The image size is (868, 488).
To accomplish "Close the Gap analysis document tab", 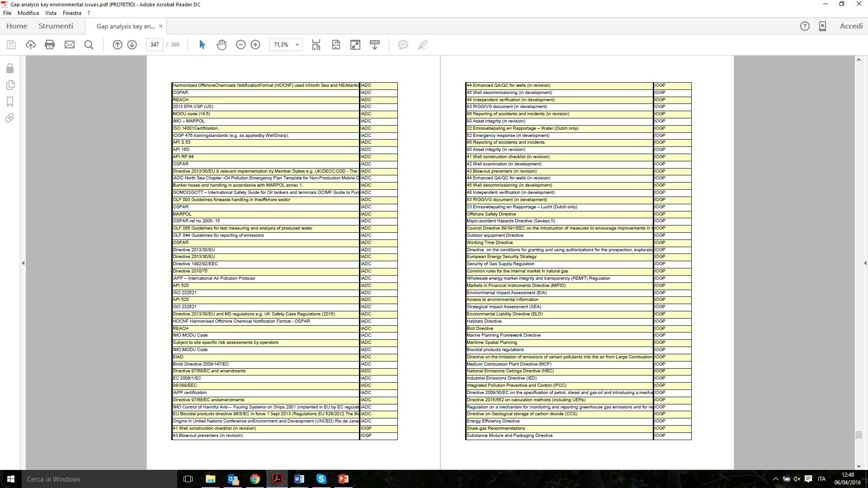I will pos(160,26).
